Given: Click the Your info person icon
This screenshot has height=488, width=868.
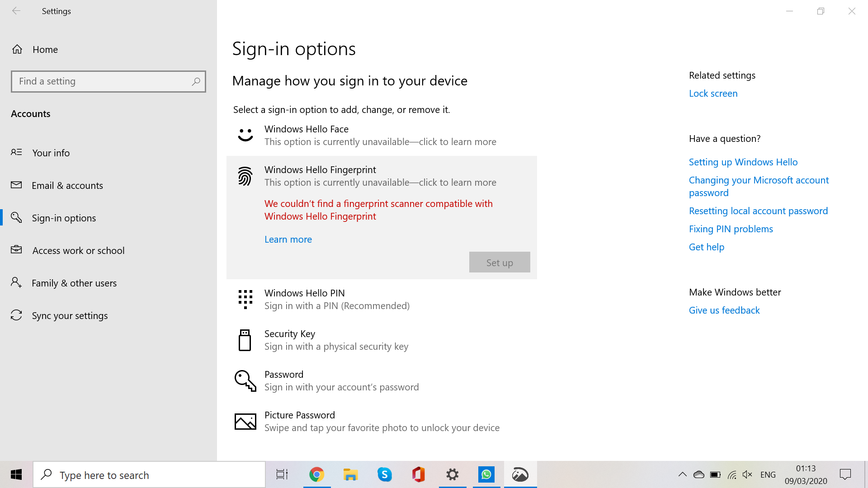Looking at the screenshot, I should [x=16, y=152].
